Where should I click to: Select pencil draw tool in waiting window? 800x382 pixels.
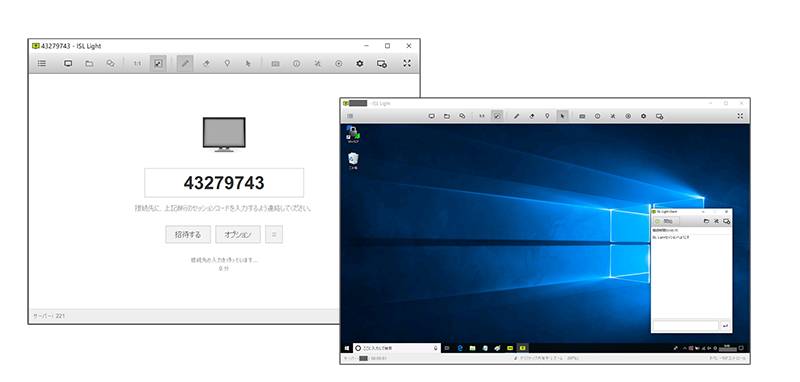[185, 64]
